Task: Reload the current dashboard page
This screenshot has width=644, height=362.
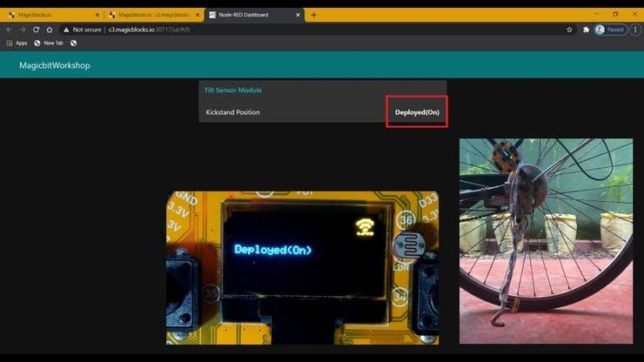Action: click(36, 30)
